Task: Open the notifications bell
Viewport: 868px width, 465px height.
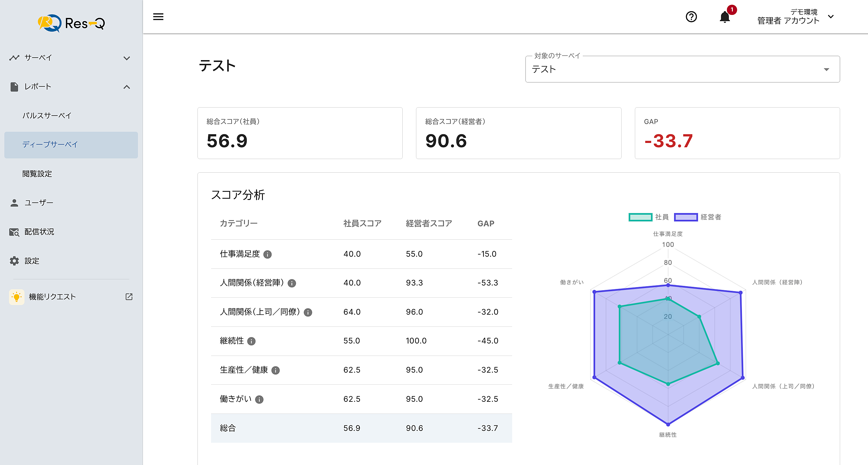Action: [724, 17]
